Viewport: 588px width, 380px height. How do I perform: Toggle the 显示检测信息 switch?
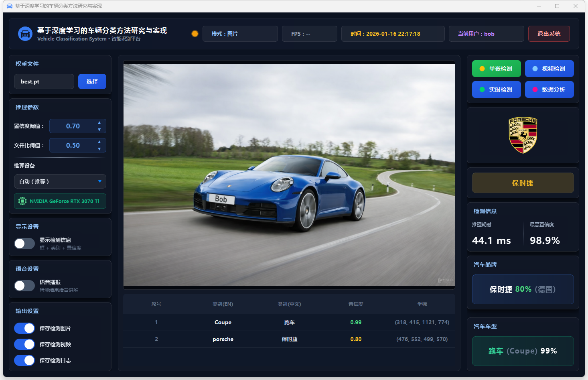coord(24,244)
